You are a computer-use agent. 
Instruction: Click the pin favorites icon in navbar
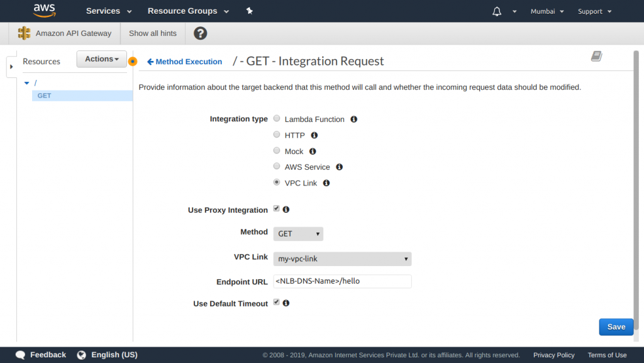tap(249, 11)
